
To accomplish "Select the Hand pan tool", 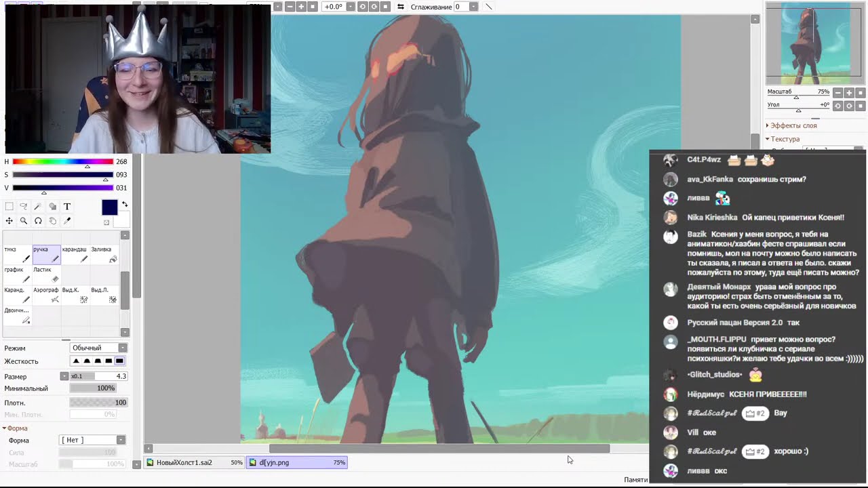I will coord(52,221).
